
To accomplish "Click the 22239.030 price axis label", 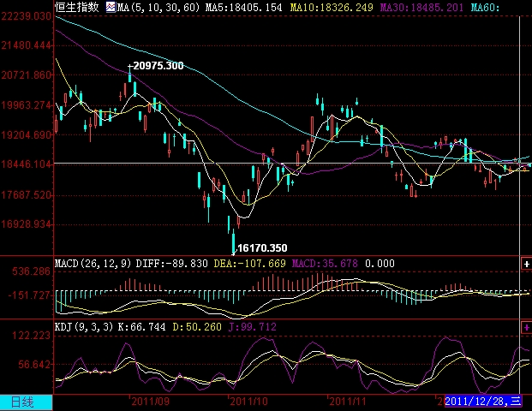I will click(27, 16).
